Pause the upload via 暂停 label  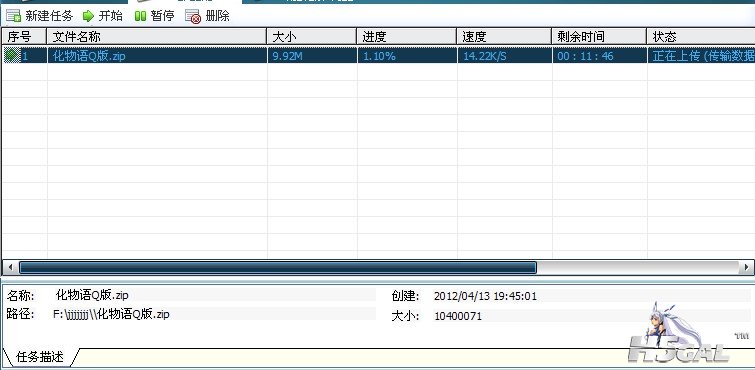click(x=162, y=16)
